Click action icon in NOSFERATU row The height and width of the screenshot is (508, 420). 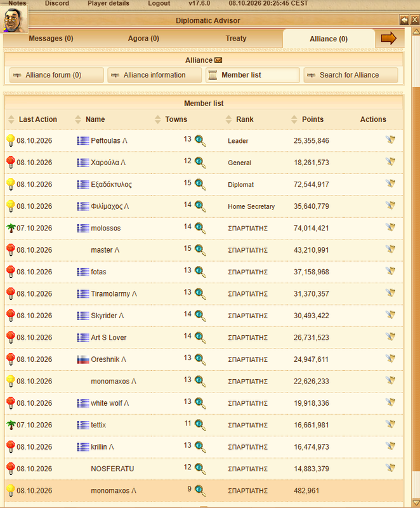391,467
